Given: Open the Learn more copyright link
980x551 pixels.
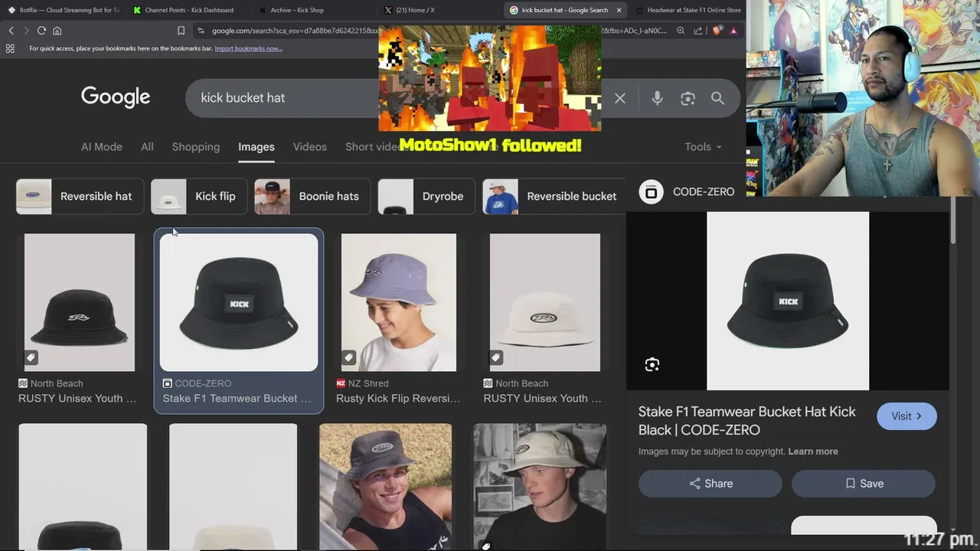Looking at the screenshot, I should (813, 452).
